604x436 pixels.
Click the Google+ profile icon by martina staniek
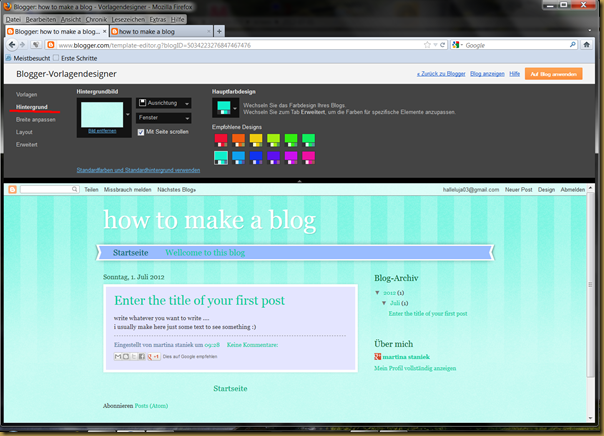point(378,357)
